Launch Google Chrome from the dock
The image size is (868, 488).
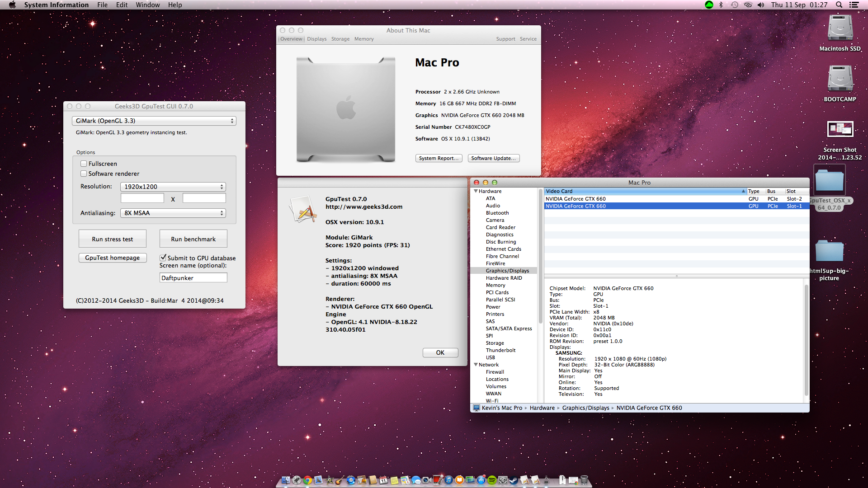point(307,480)
